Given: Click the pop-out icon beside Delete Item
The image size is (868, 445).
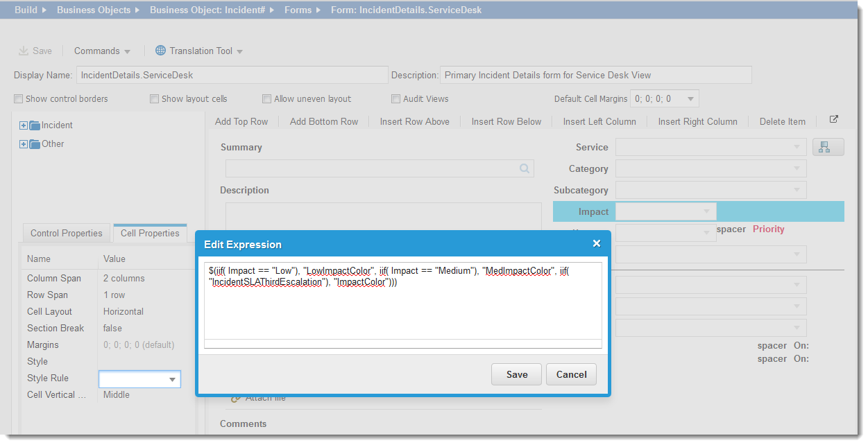Looking at the screenshot, I should click(834, 119).
